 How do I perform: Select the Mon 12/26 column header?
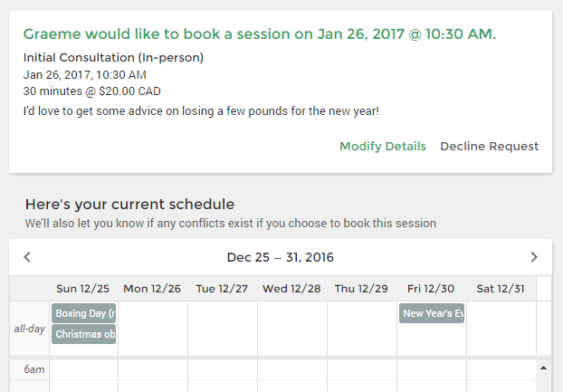pyautogui.click(x=152, y=289)
